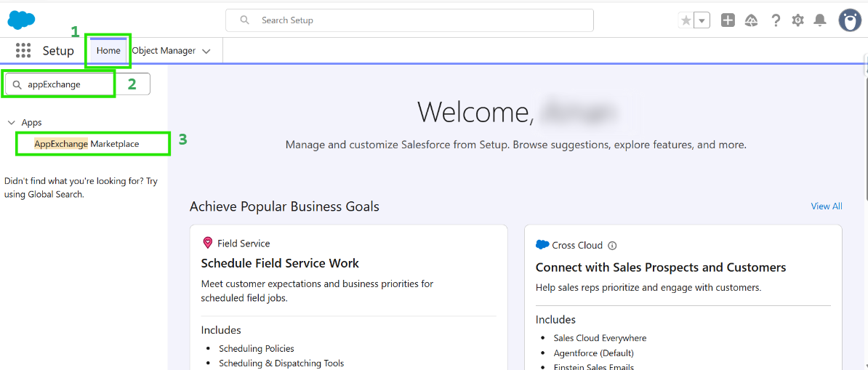Open the AppExchange Marketplace link
The height and width of the screenshot is (370, 868).
(87, 144)
